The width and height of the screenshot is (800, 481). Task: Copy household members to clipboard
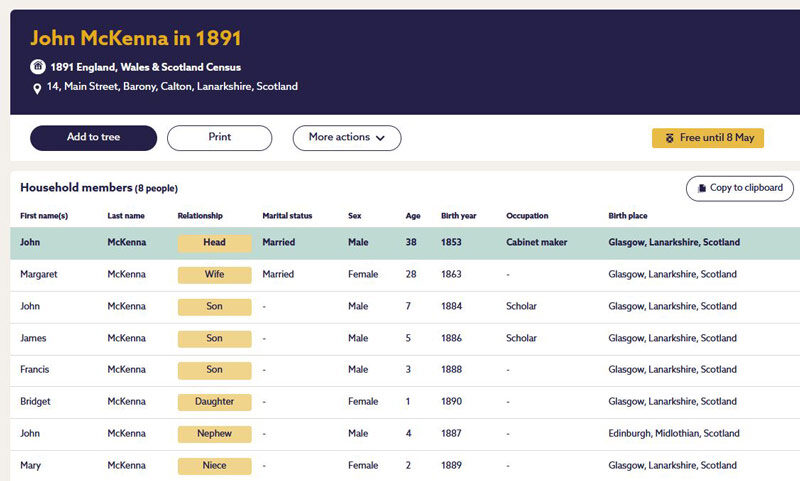(x=740, y=188)
